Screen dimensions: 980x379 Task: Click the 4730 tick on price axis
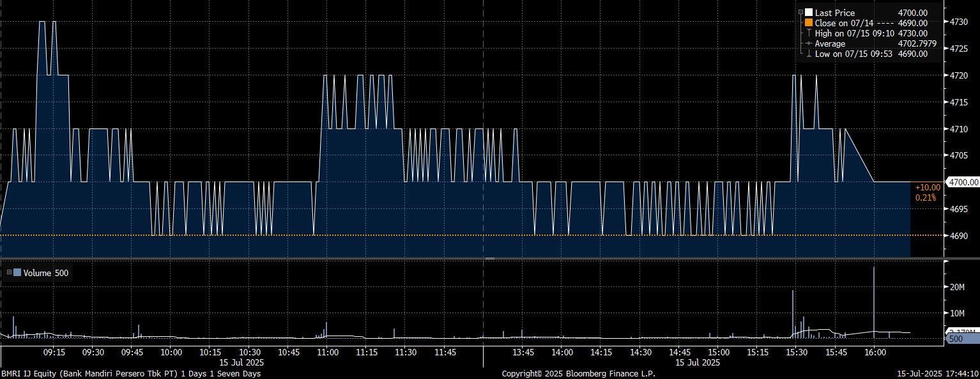pos(958,22)
